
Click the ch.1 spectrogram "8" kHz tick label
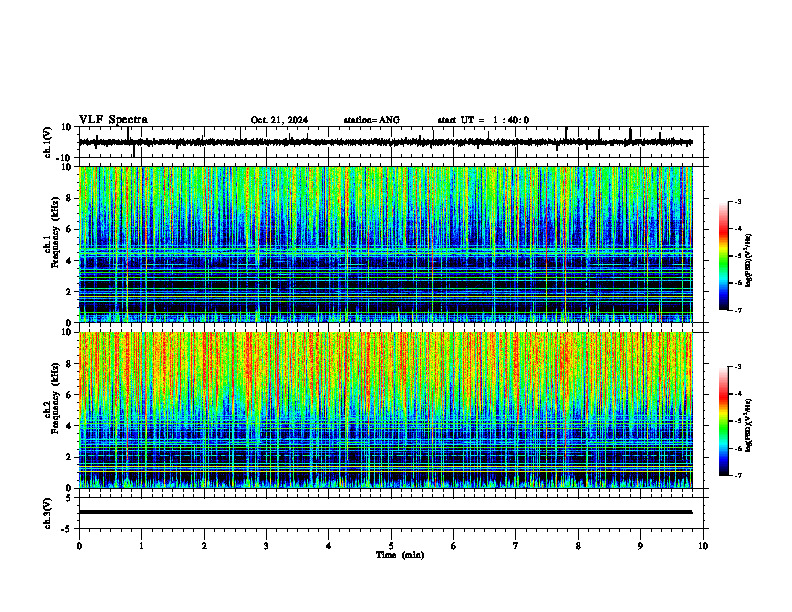click(x=69, y=198)
